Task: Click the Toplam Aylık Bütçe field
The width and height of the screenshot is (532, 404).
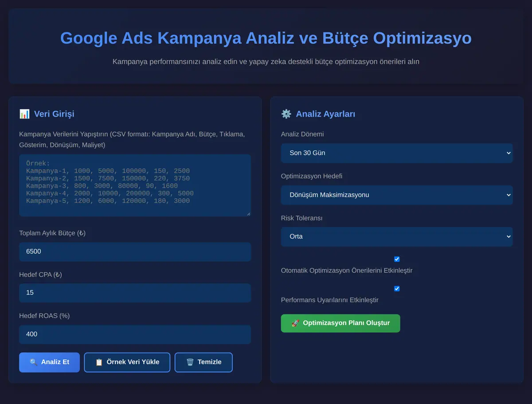Action: [x=135, y=251]
